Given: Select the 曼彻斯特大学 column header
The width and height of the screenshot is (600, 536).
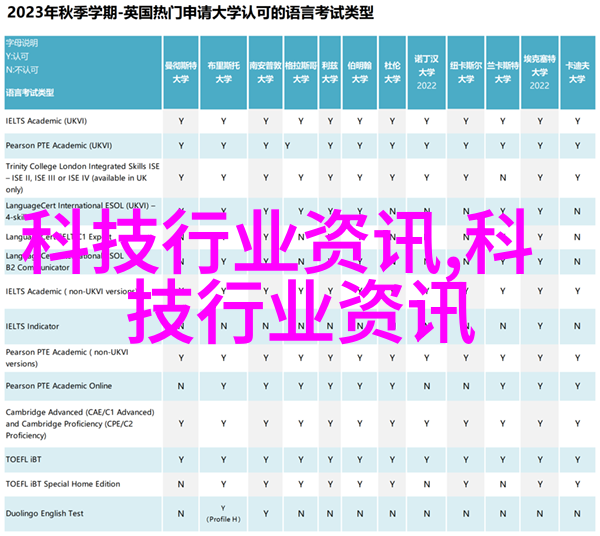Looking at the screenshot, I should point(181,72).
